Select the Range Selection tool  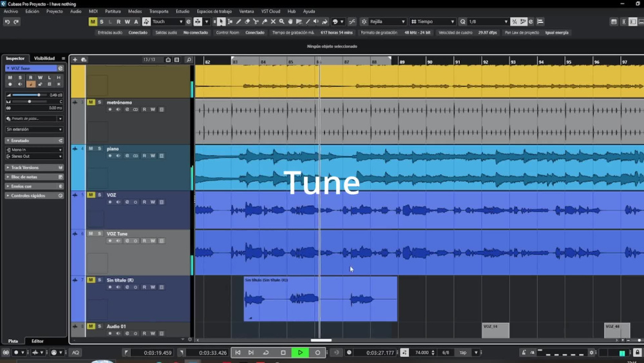pos(230,22)
